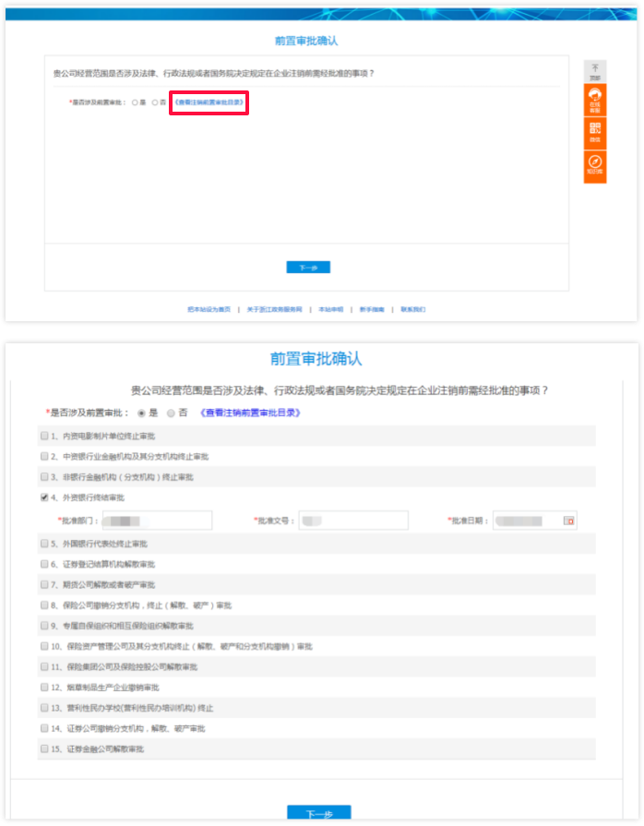Open the 在线客服 online support icon
The width and height of the screenshot is (644, 826).
point(595,100)
